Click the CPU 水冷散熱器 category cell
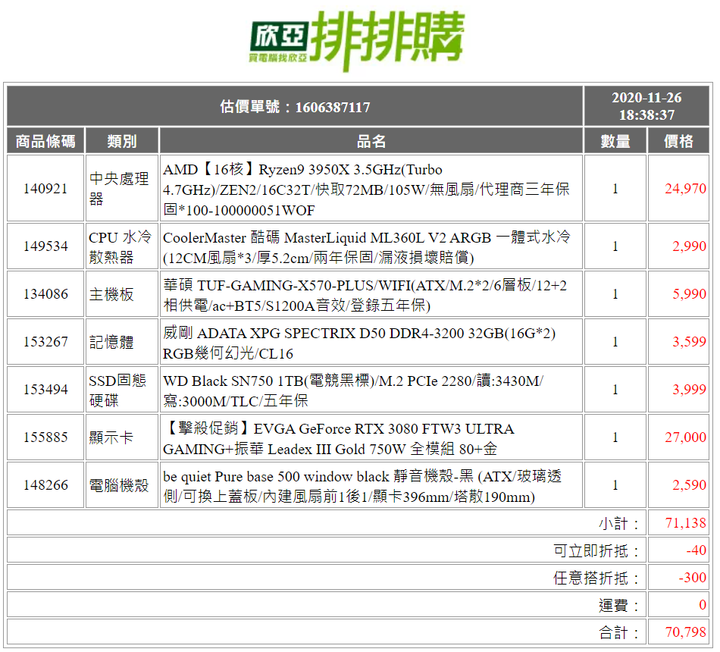 pos(122,246)
